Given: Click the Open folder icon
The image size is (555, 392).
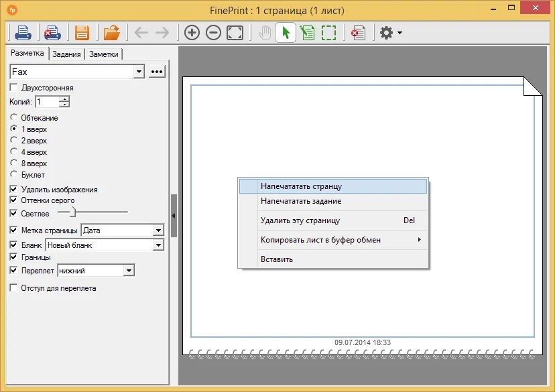Looking at the screenshot, I should click(x=111, y=32).
